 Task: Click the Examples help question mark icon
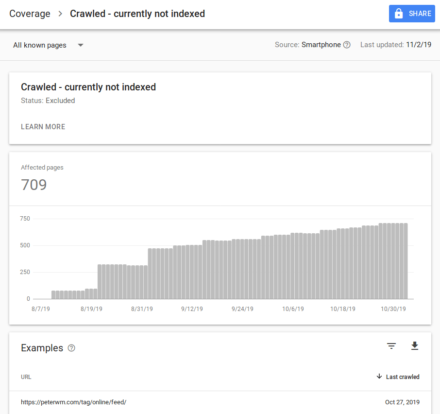point(71,348)
